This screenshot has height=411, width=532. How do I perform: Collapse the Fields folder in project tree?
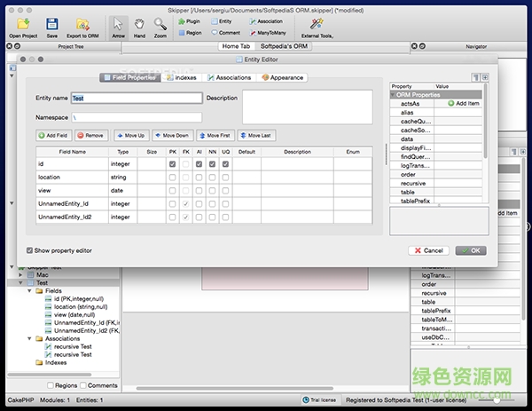point(28,290)
